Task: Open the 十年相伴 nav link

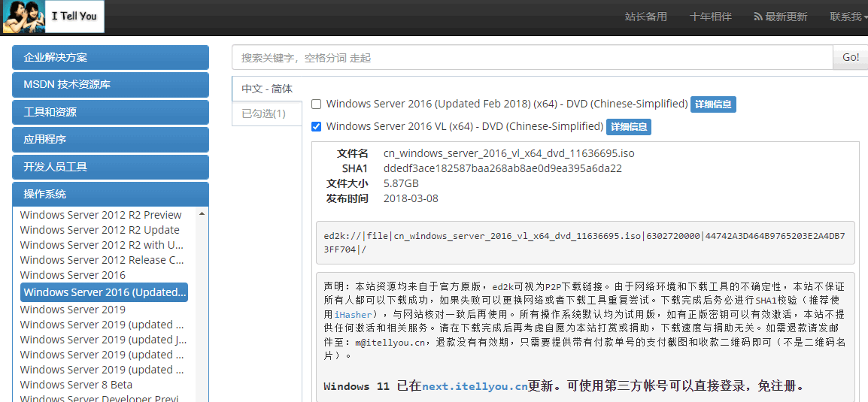Action: click(711, 17)
